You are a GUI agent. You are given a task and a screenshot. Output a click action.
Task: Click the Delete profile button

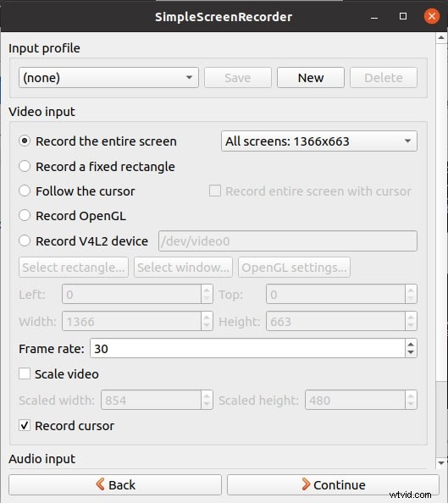coord(384,78)
